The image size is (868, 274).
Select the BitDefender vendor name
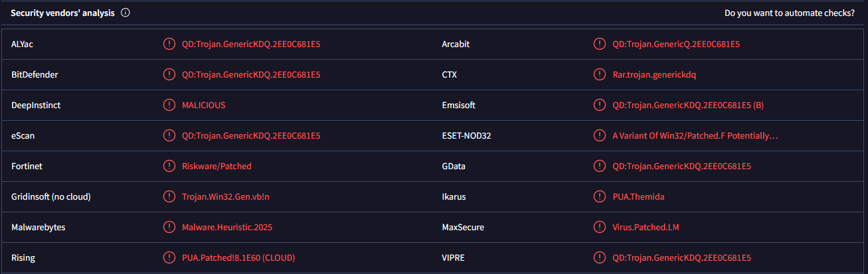35,74
